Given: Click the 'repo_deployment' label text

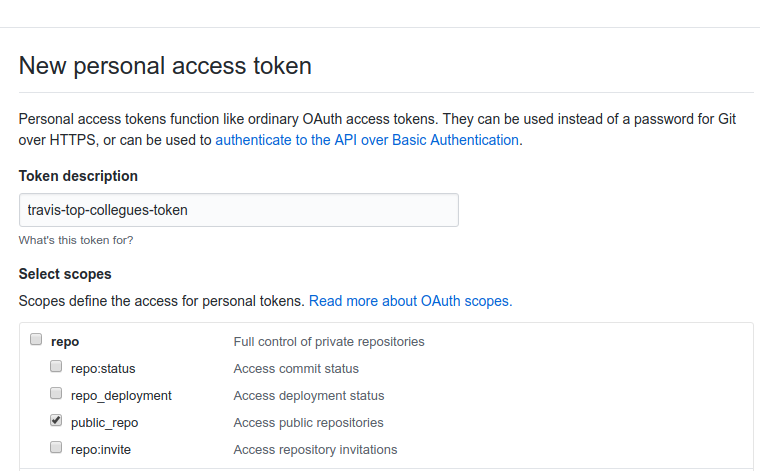Looking at the screenshot, I should pos(121,396).
